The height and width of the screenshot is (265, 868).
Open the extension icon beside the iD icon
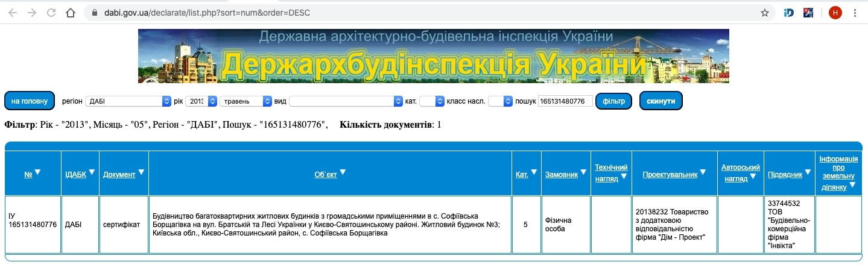tap(808, 12)
